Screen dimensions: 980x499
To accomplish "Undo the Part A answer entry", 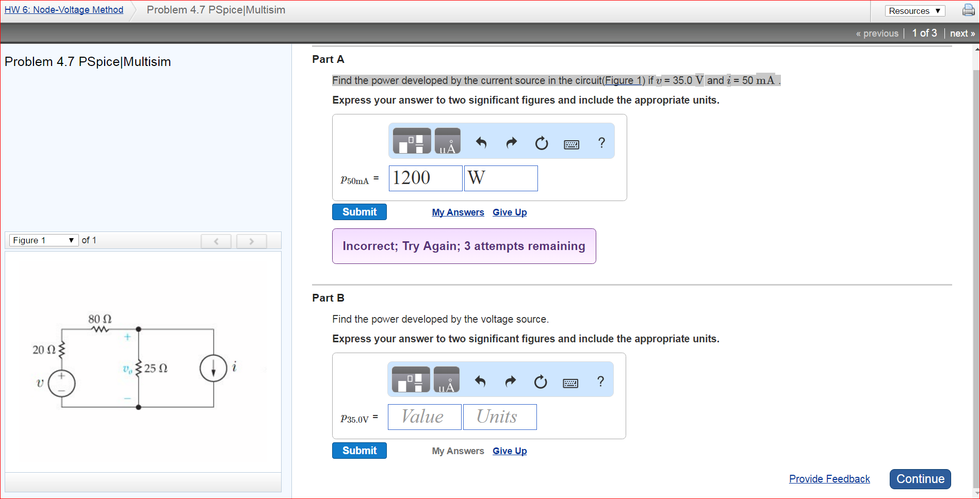I will (480, 142).
